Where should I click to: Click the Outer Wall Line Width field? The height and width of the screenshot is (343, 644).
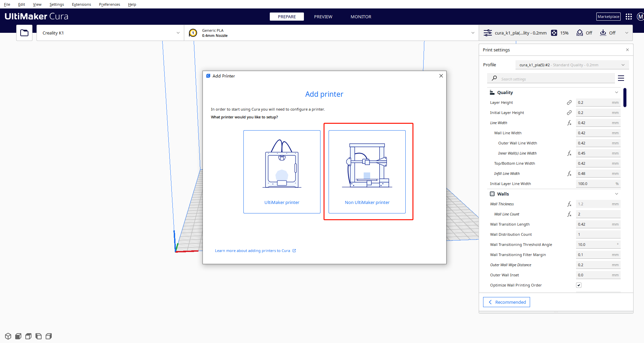(598, 143)
